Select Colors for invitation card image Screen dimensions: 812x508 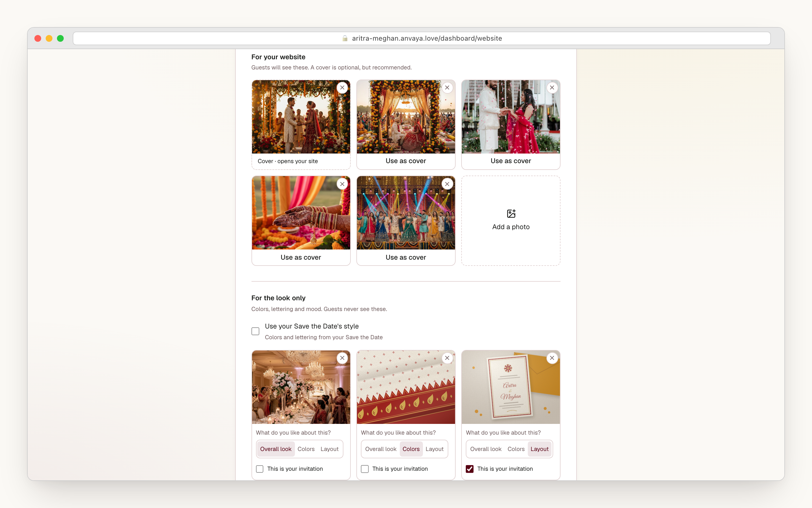(516, 449)
